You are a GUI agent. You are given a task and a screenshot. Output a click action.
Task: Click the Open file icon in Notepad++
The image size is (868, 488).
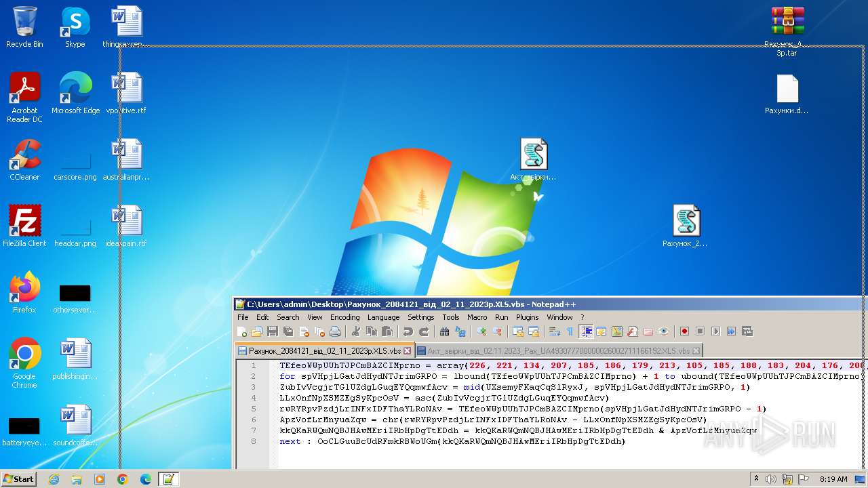point(256,331)
